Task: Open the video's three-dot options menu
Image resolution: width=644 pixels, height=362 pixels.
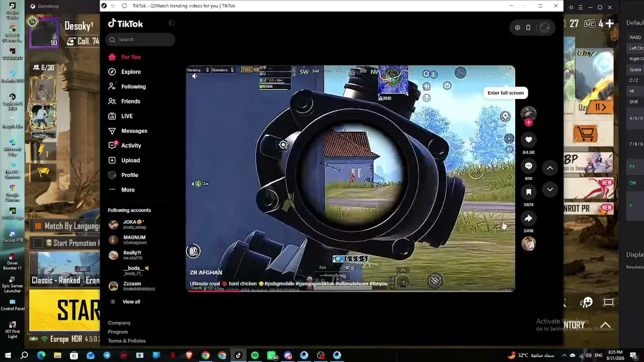Action: click(490, 75)
